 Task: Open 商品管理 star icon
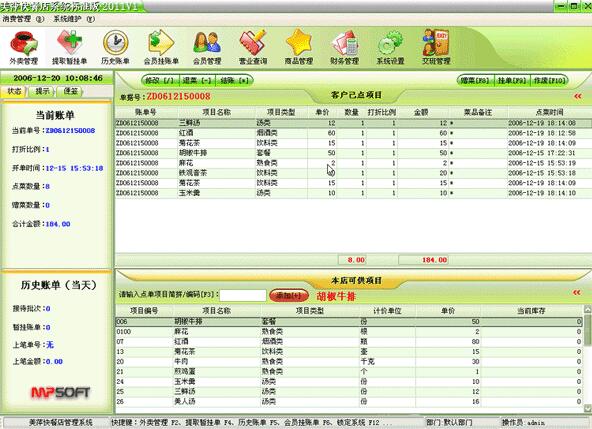[299, 48]
